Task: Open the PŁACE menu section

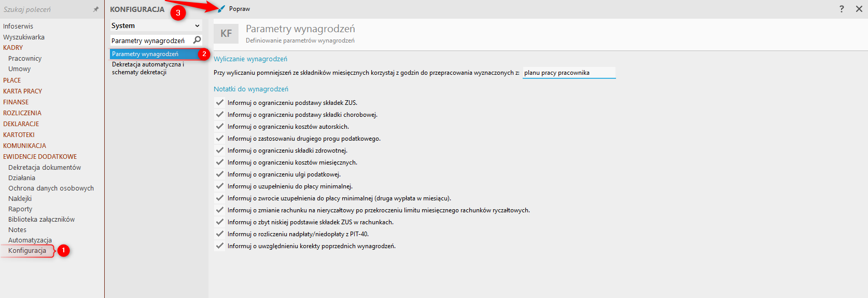Action: click(x=12, y=80)
